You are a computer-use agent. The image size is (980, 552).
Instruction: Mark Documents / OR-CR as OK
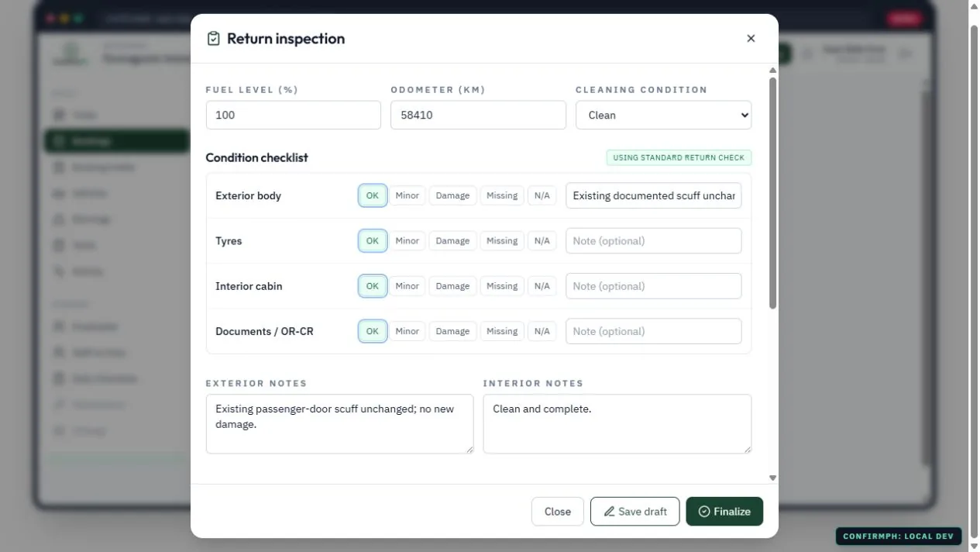(373, 331)
